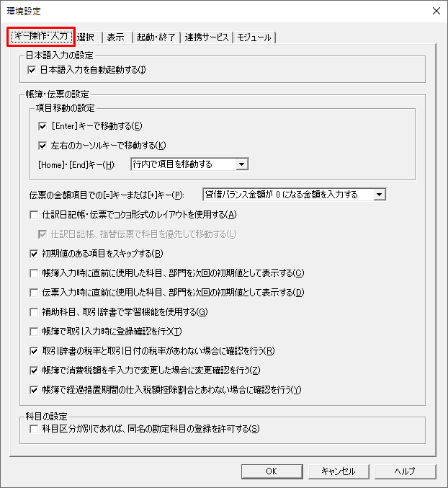
Task: Check 帳簿で取引入力時に登録確認を行う
Action: coord(34,332)
